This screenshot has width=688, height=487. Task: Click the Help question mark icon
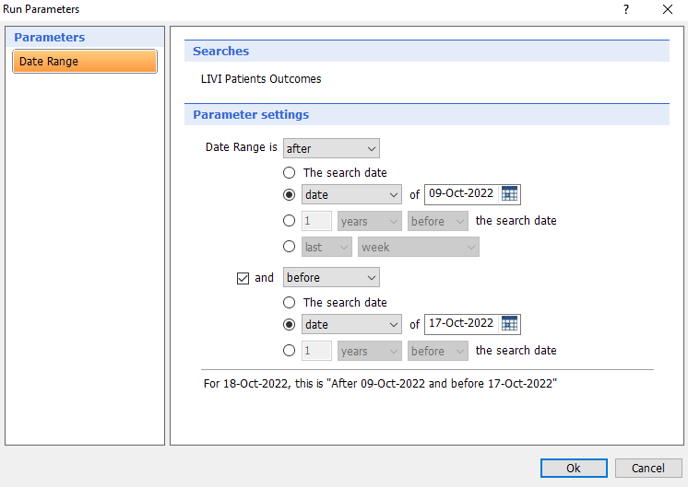click(x=626, y=9)
